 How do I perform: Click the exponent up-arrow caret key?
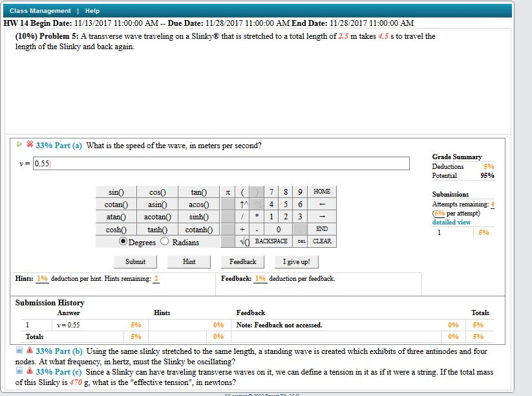tap(242, 204)
